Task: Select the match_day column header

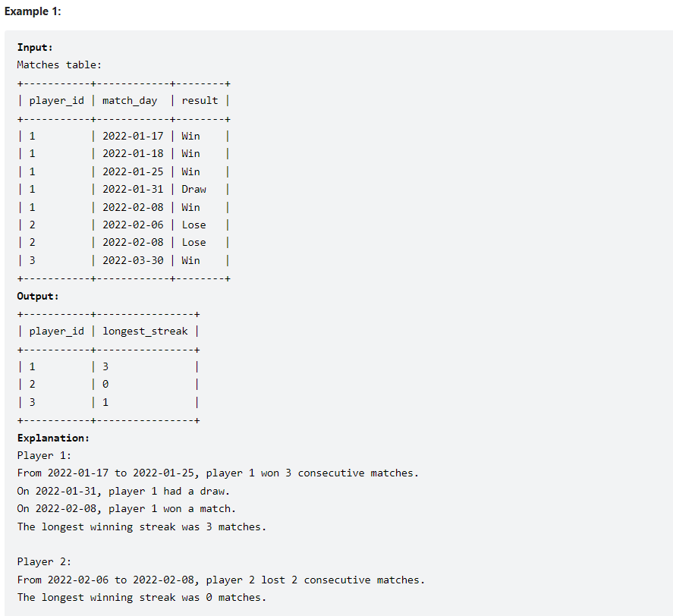Action: (x=130, y=101)
